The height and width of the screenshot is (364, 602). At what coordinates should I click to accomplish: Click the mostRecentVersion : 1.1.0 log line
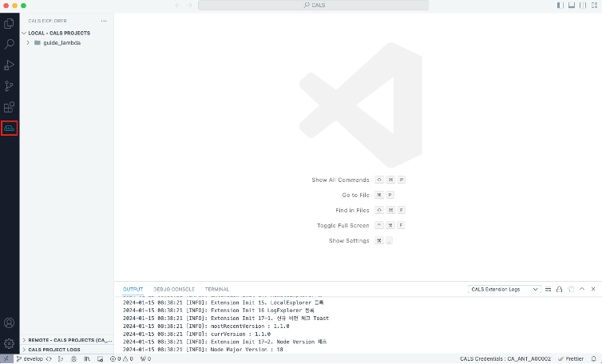pyautogui.click(x=206, y=326)
